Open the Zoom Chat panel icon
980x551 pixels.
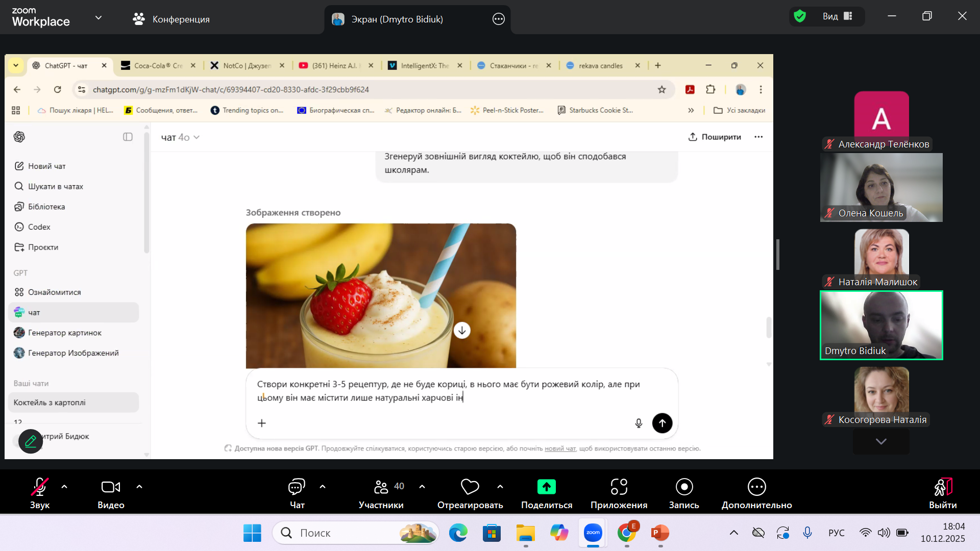point(297,487)
